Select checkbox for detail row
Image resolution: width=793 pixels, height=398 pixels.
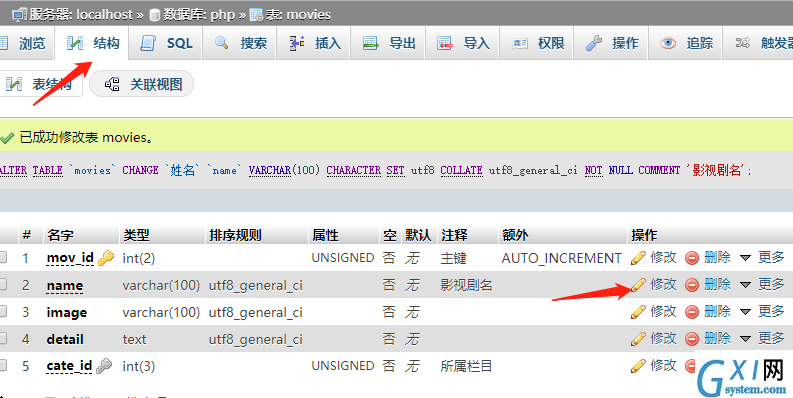[3, 338]
